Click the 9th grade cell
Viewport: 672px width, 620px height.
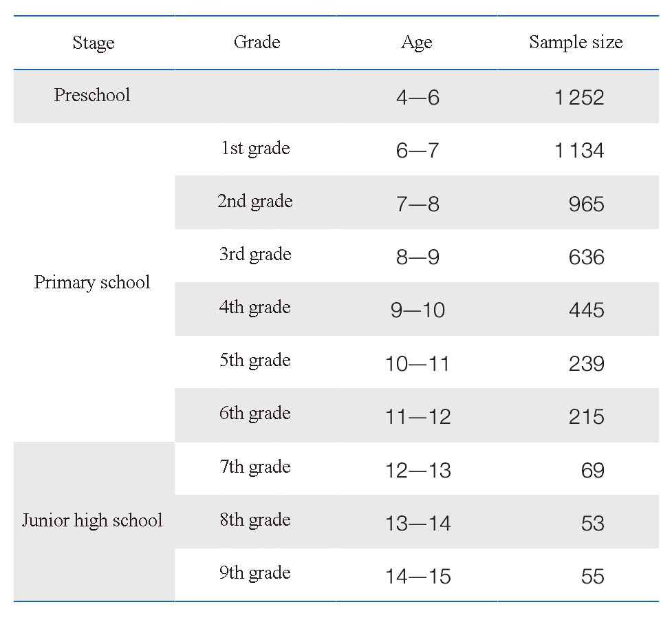click(x=255, y=573)
